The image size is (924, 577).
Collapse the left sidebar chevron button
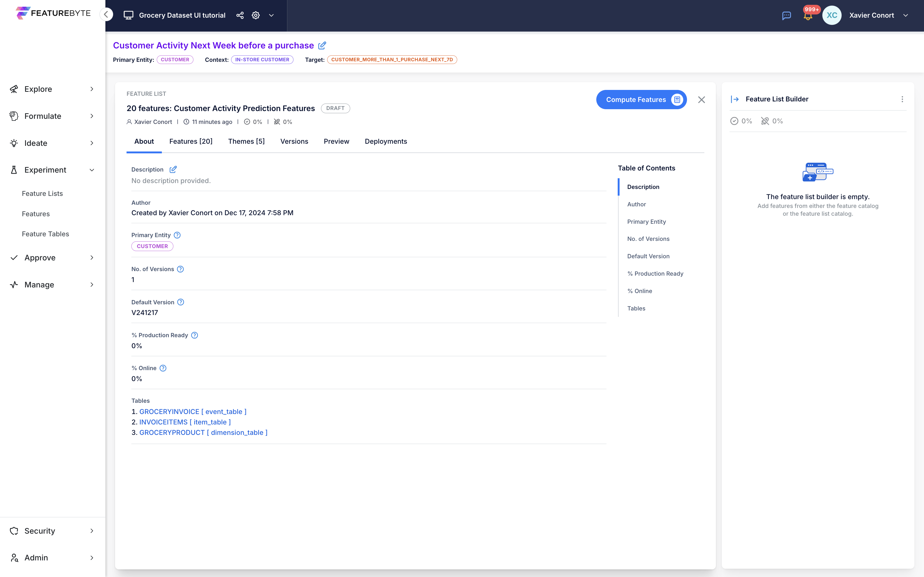coord(106,14)
